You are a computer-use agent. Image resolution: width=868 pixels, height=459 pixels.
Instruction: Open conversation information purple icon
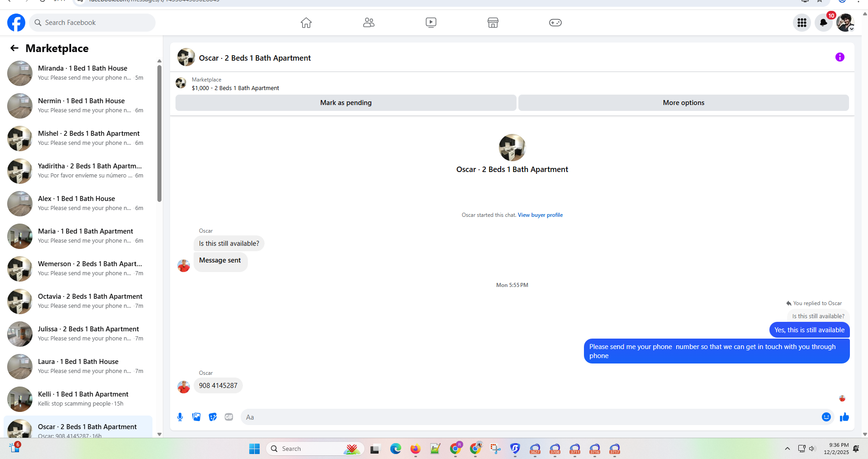[x=840, y=57]
